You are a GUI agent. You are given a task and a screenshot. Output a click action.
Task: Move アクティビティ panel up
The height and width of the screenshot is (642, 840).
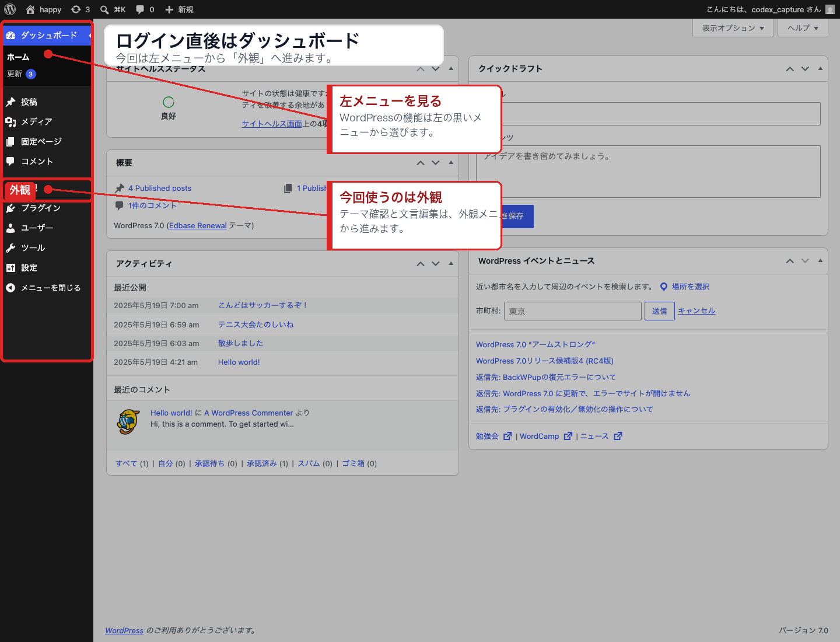pos(421,264)
